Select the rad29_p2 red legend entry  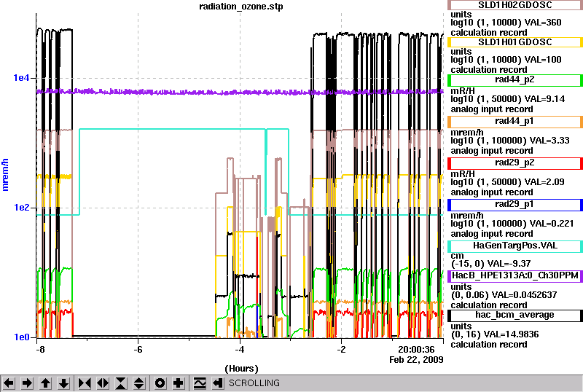[x=515, y=163]
